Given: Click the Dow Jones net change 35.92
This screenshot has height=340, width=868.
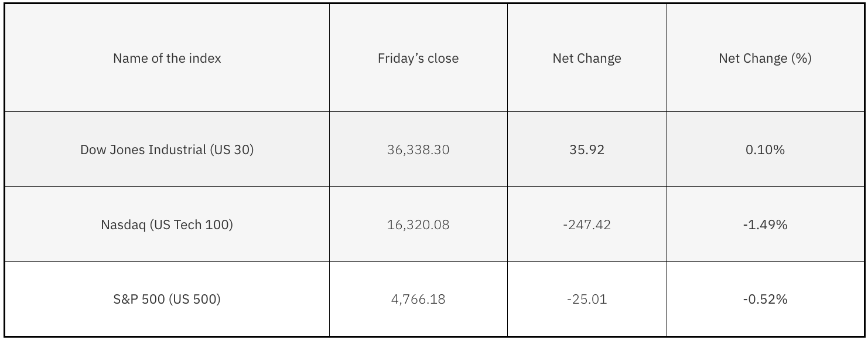Looking at the screenshot, I should click(587, 149).
